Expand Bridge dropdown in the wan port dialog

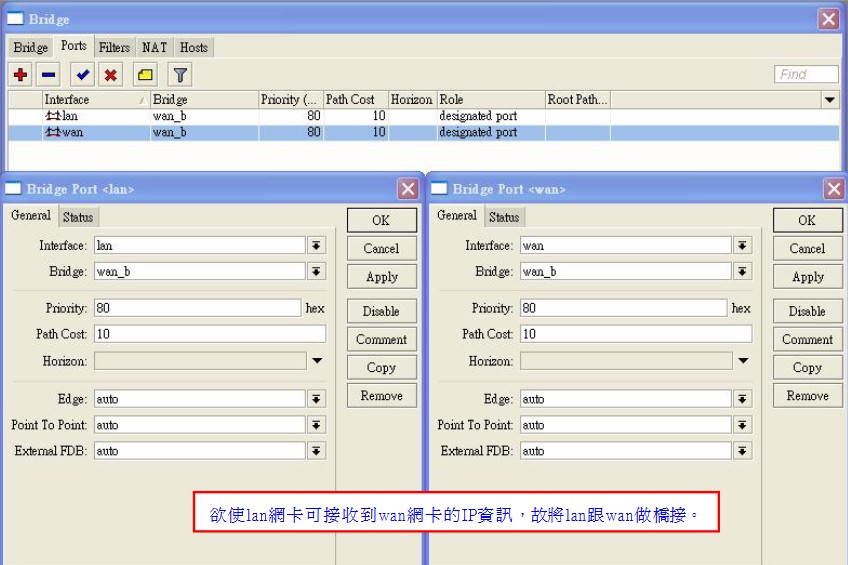pyautogui.click(x=743, y=271)
